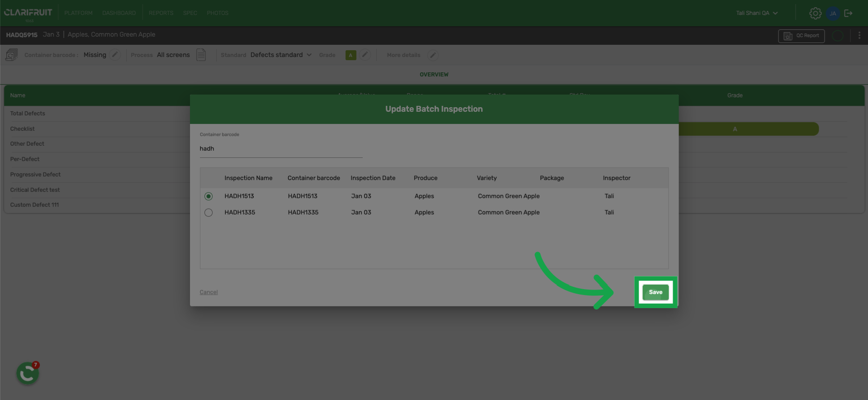Cancel the Update Batch Inspection dialog
868x400 pixels.
pyautogui.click(x=209, y=292)
